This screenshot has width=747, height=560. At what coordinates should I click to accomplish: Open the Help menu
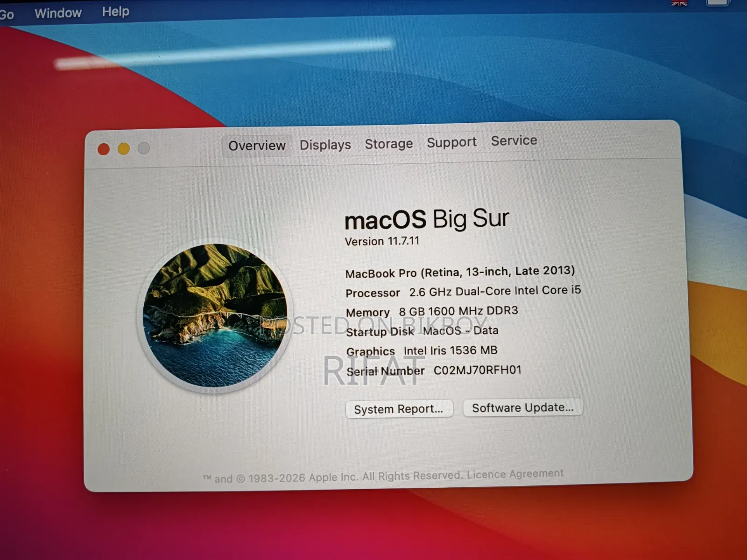coord(115,11)
